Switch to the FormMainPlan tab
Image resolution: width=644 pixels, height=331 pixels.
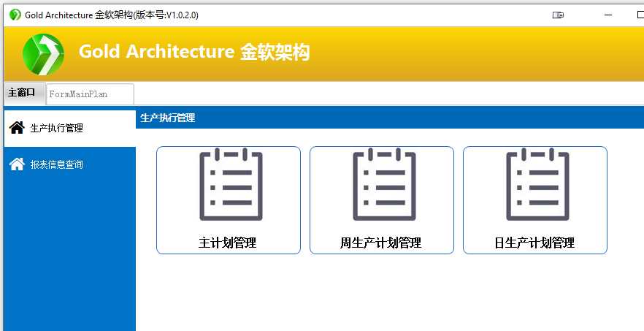pos(90,94)
